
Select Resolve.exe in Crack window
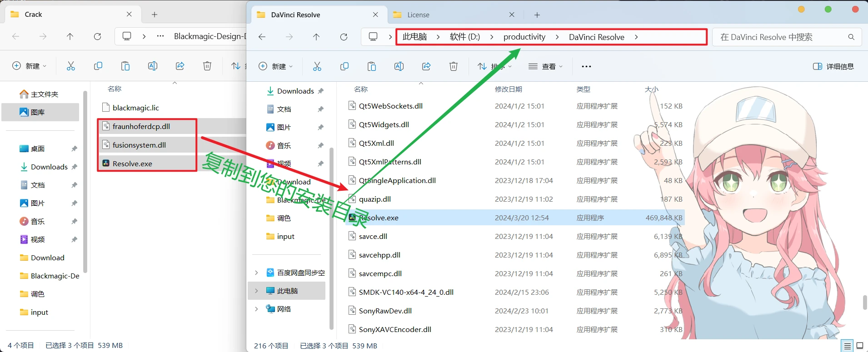(132, 164)
